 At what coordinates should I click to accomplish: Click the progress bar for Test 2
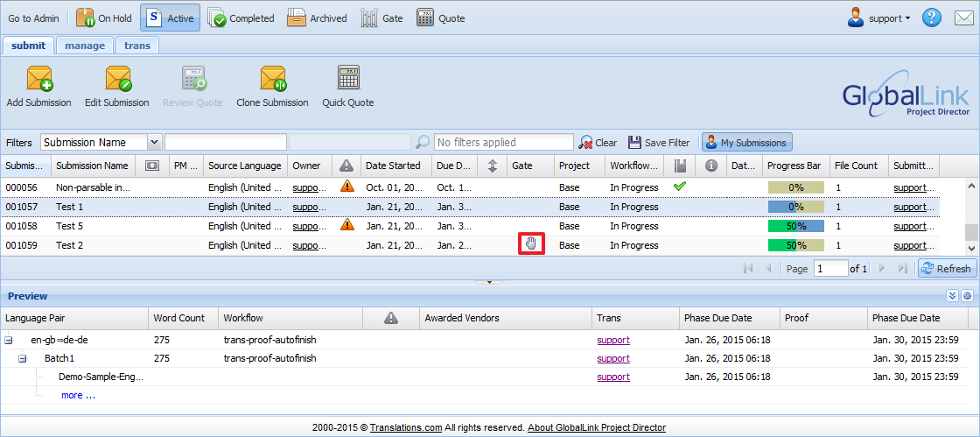[795, 245]
